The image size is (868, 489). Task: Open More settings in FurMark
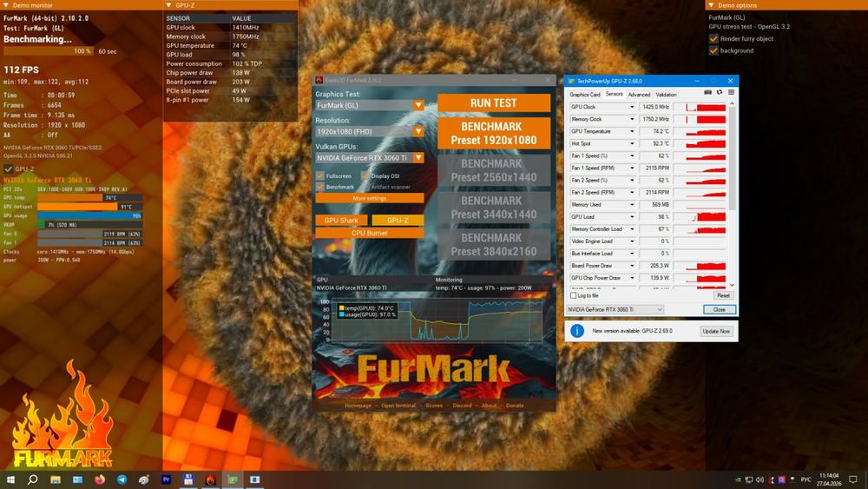[x=370, y=198]
